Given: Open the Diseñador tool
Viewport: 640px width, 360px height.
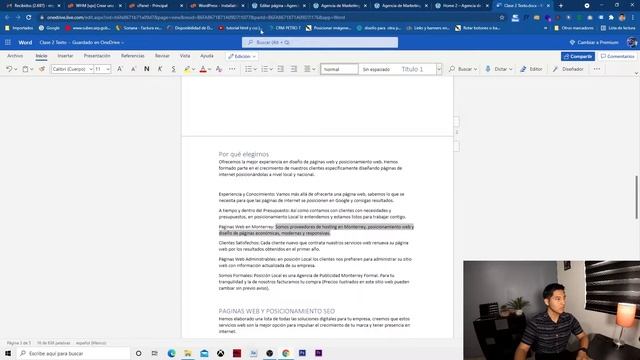Looking at the screenshot, I should click(568, 69).
